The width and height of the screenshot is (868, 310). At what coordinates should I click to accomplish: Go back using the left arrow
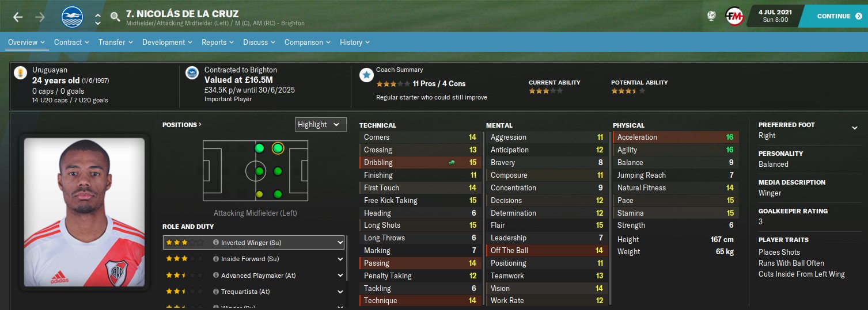18,17
